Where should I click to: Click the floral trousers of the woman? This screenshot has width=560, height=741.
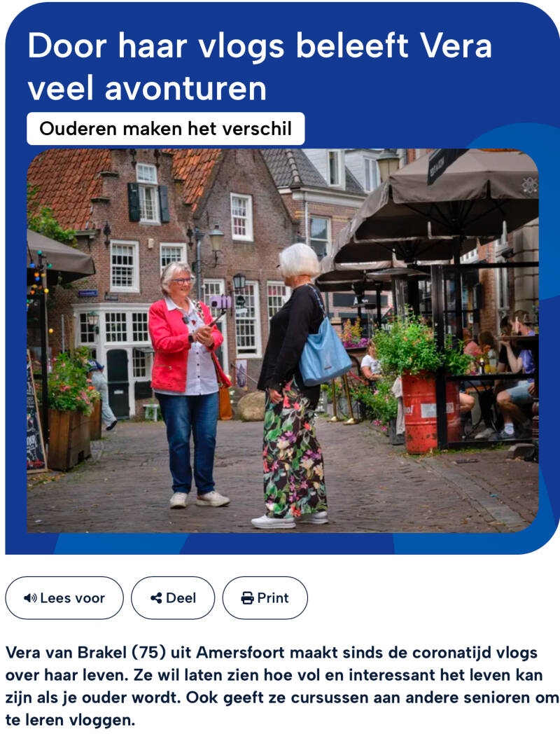coord(294,449)
